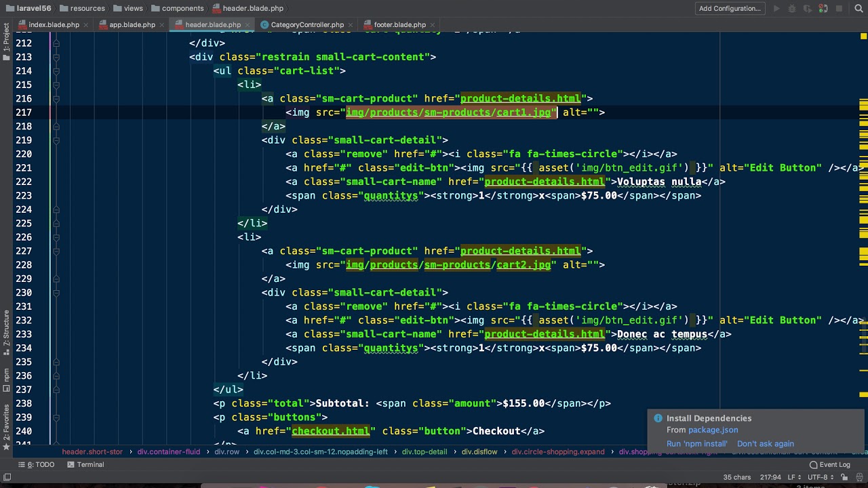Open line separator LF dropdown
Viewport: 868px width, 488px height.
(x=793, y=477)
